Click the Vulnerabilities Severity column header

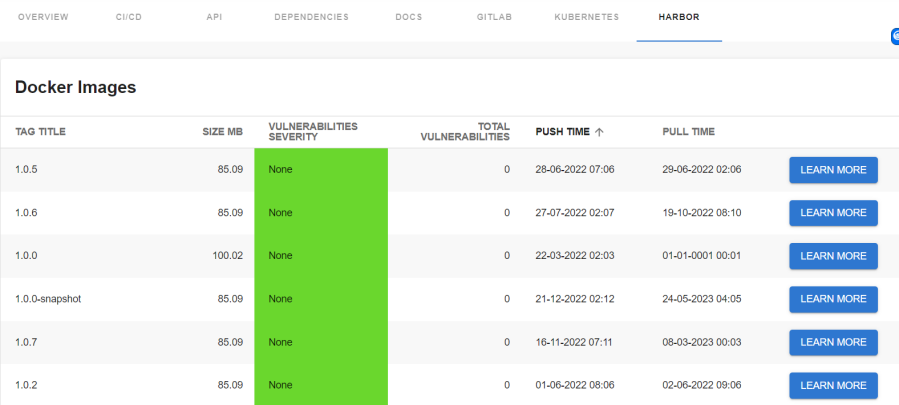point(312,132)
